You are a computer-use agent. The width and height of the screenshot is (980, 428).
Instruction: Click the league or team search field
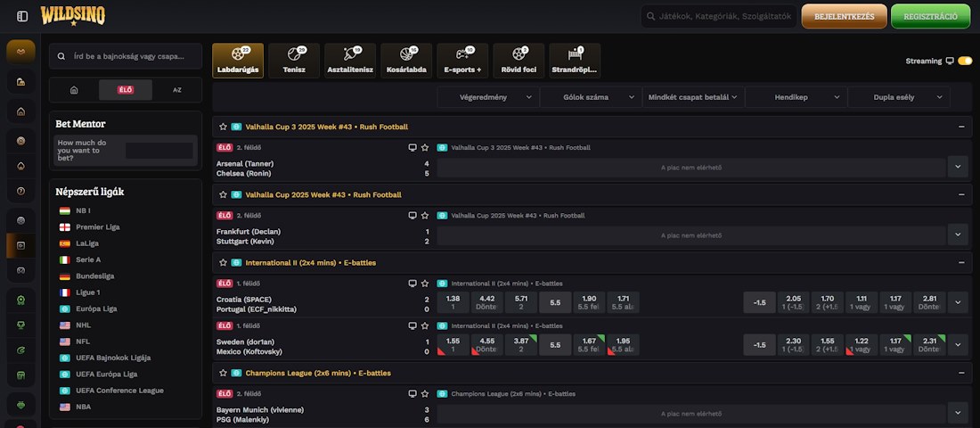(126, 56)
